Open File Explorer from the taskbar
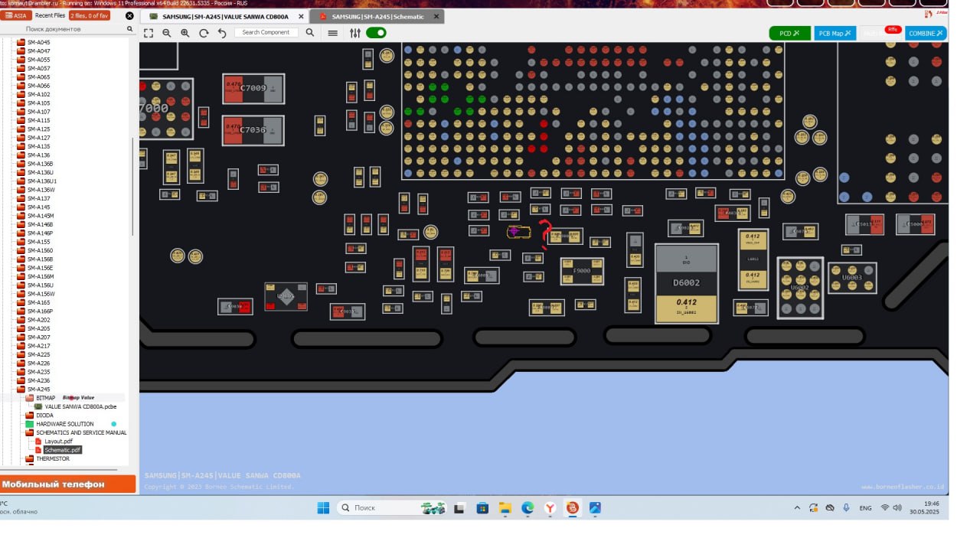 pyautogui.click(x=505, y=507)
